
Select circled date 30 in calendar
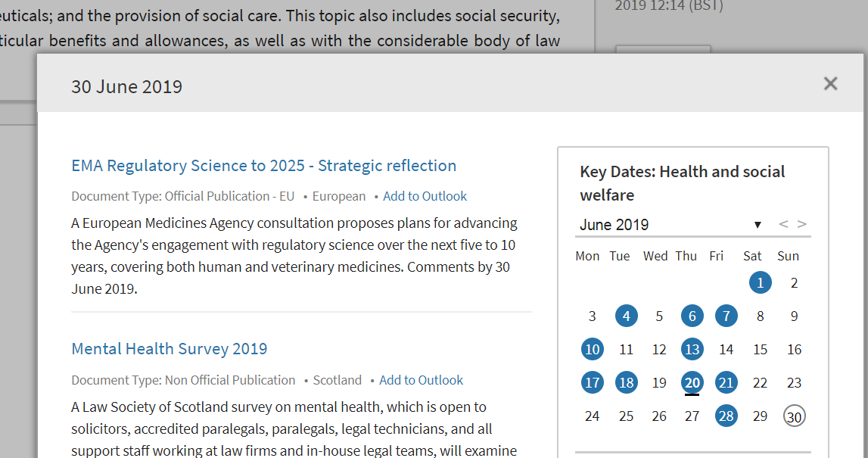(x=794, y=416)
